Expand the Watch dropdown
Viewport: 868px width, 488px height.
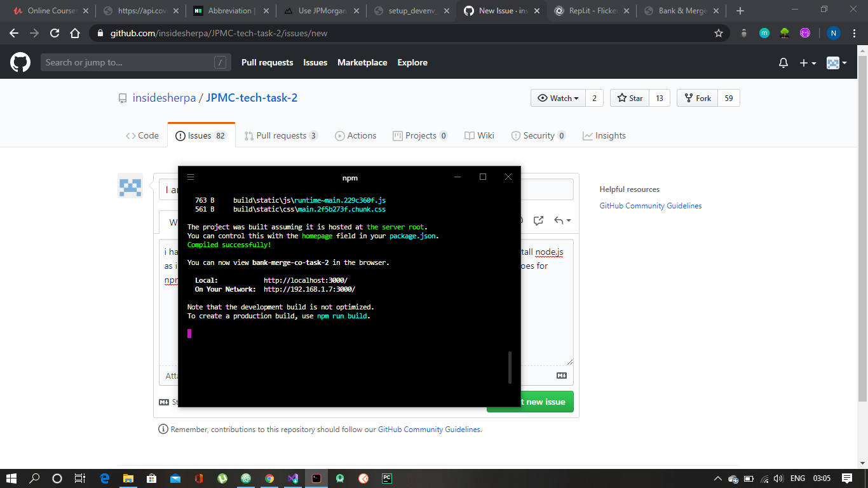click(558, 98)
